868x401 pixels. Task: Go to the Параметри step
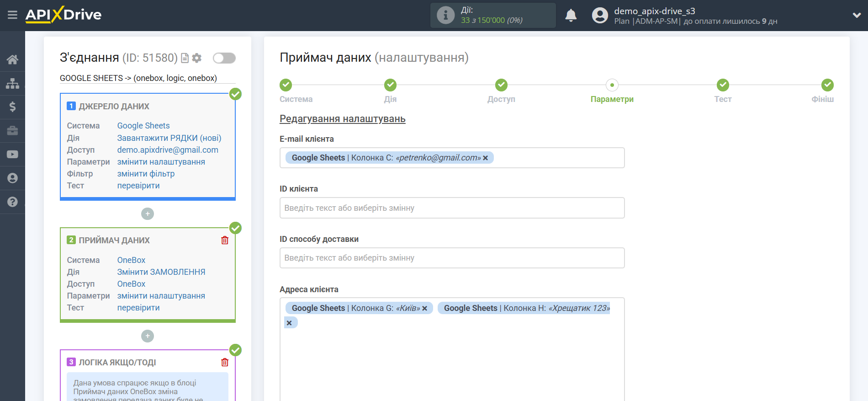pos(612,85)
